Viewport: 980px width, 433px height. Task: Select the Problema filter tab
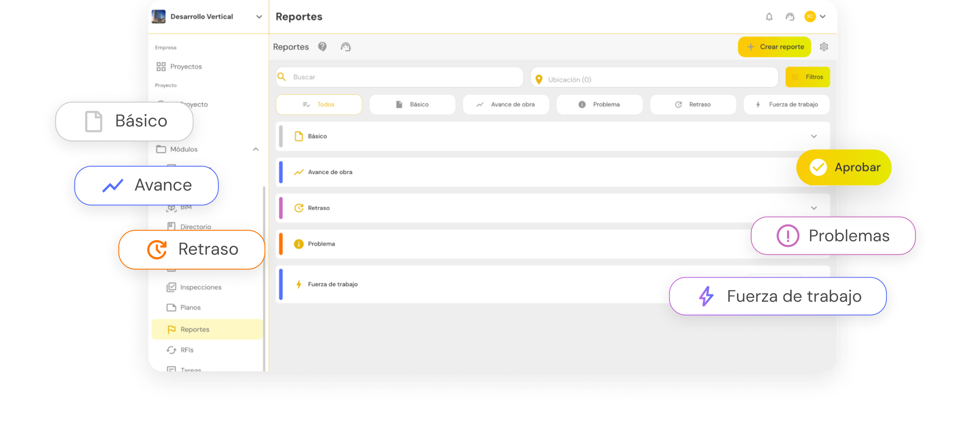(599, 105)
